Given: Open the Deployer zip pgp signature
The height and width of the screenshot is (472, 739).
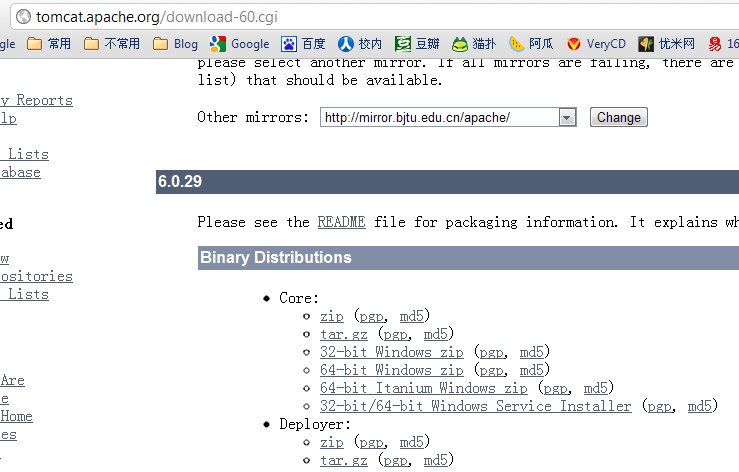Looking at the screenshot, I should 373,442.
